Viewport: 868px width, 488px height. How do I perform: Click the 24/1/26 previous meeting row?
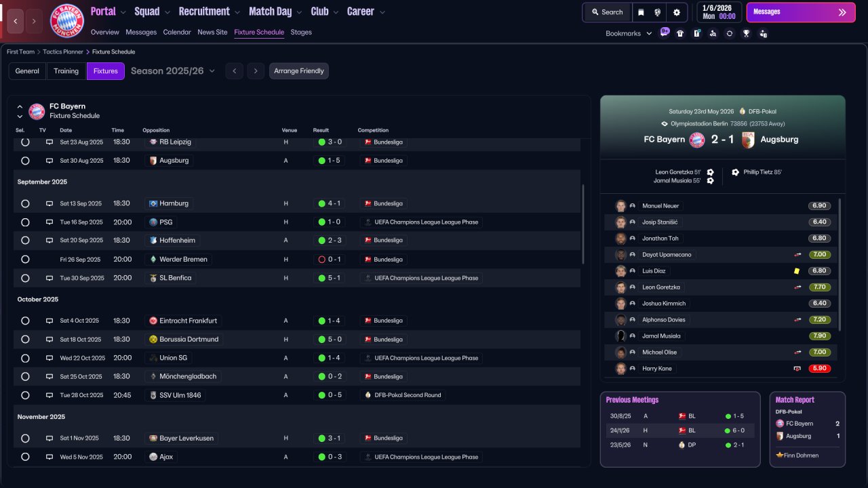pyautogui.click(x=680, y=430)
